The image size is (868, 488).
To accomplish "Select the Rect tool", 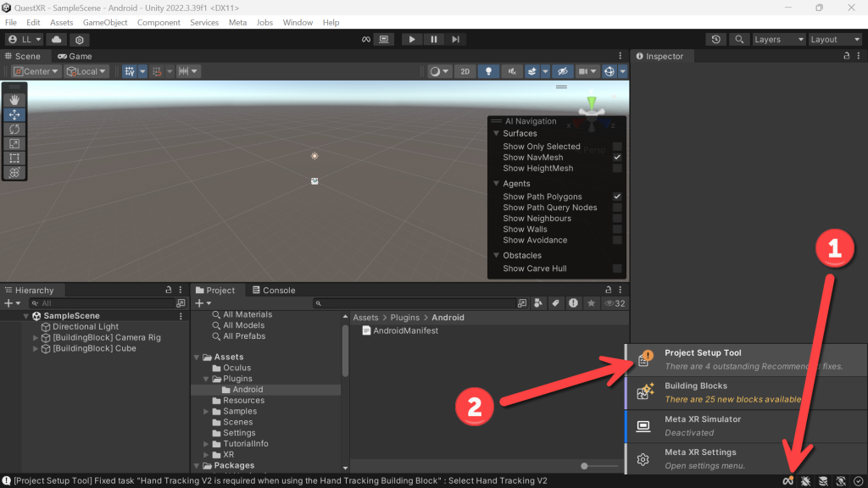I will [14, 158].
